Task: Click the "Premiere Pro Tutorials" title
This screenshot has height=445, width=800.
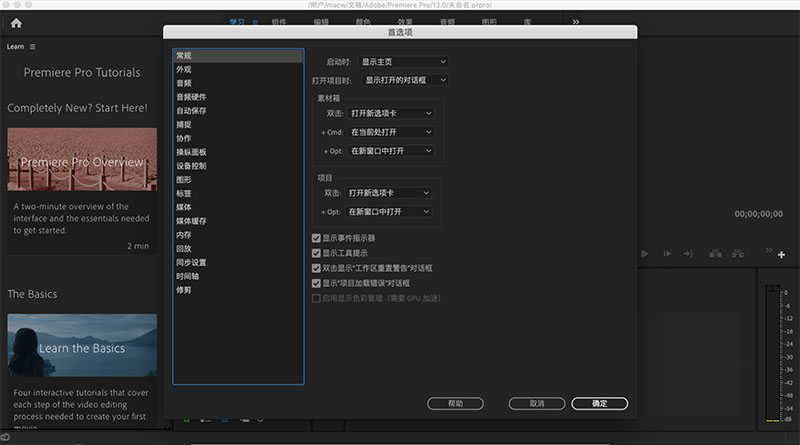Action: click(82, 72)
